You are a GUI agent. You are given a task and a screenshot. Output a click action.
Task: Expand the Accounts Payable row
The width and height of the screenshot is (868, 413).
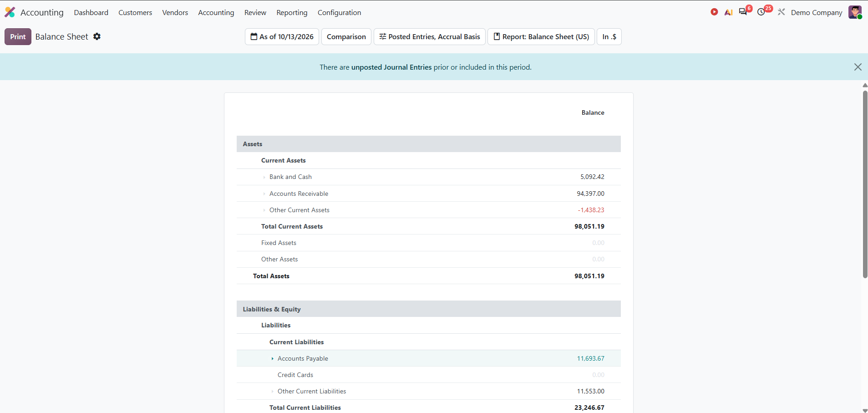point(272,359)
